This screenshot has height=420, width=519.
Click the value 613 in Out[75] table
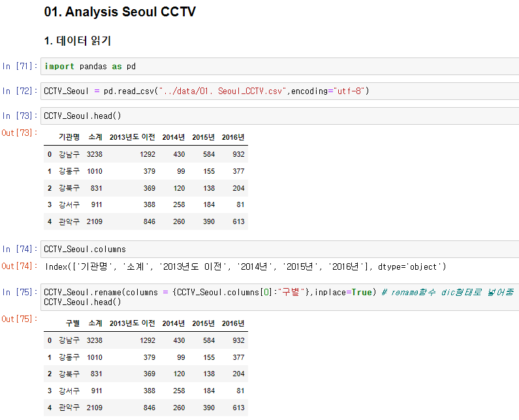click(238, 408)
